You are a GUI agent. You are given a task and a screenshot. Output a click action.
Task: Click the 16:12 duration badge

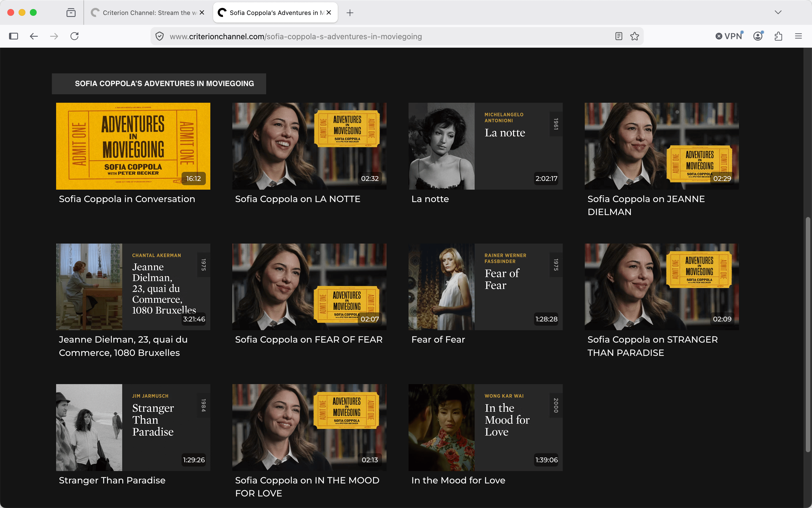click(x=194, y=179)
